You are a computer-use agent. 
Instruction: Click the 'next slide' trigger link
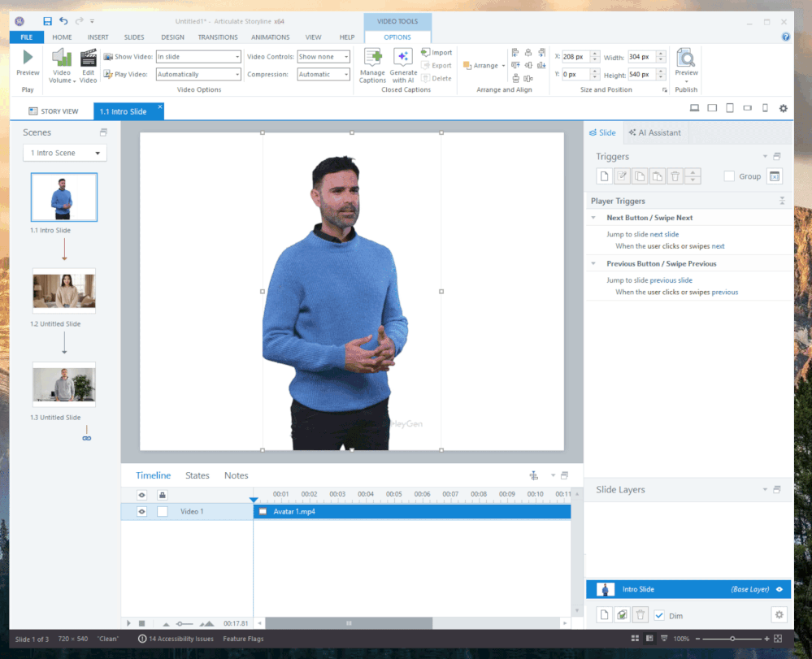[664, 234]
